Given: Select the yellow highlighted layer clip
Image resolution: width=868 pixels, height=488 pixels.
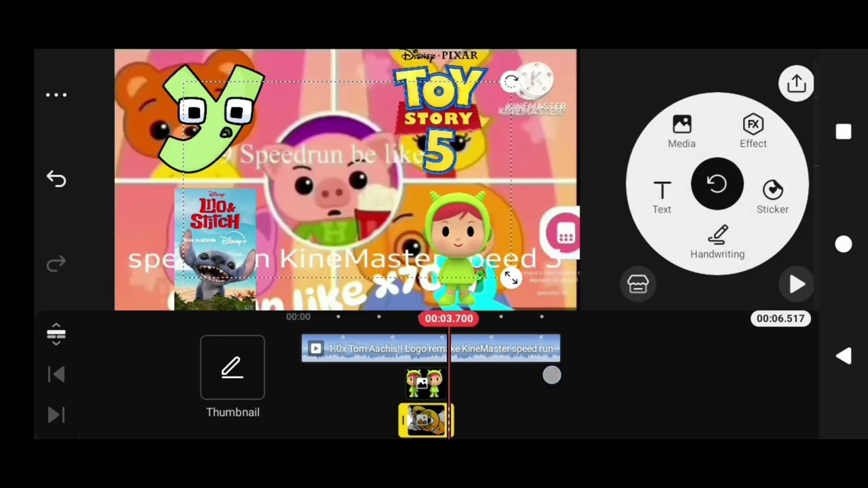Looking at the screenshot, I should 426,420.
